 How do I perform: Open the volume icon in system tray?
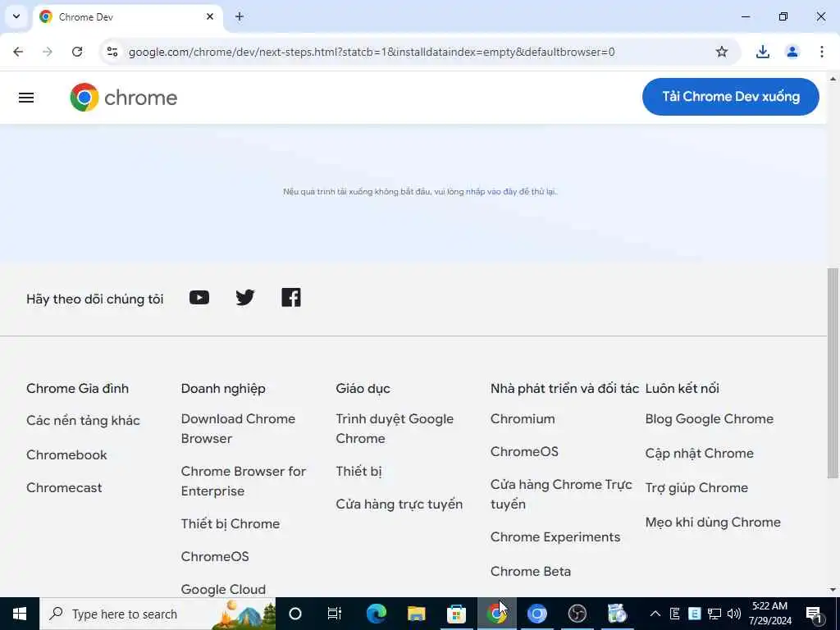click(733, 614)
